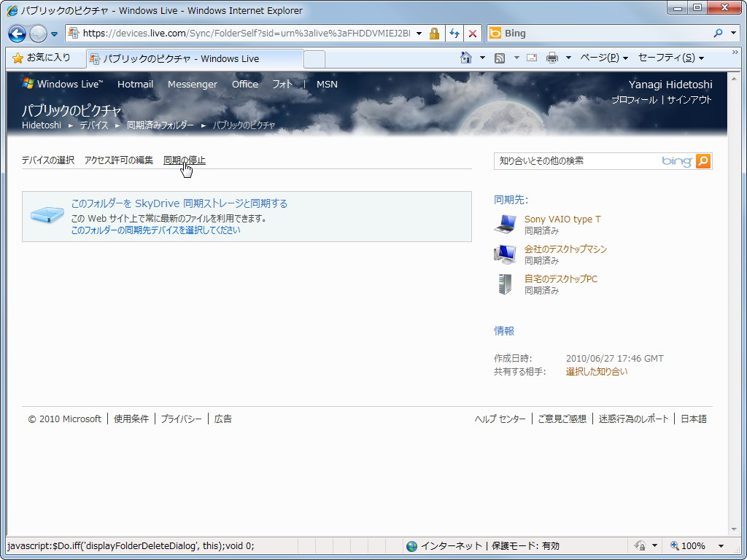The height and width of the screenshot is (560, 747).
Task: Click the status bar internet zone globe icon
Action: coord(411,546)
